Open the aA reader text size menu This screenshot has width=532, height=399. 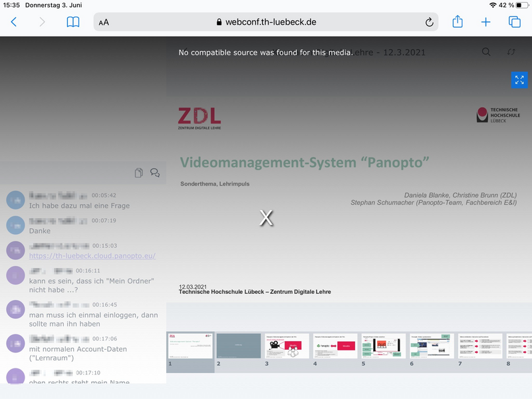click(x=104, y=22)
